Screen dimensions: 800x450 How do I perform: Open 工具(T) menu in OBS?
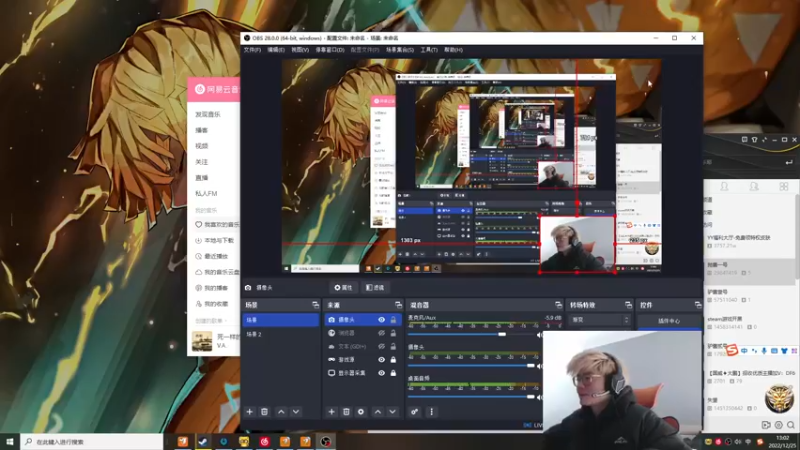point(429,50)
